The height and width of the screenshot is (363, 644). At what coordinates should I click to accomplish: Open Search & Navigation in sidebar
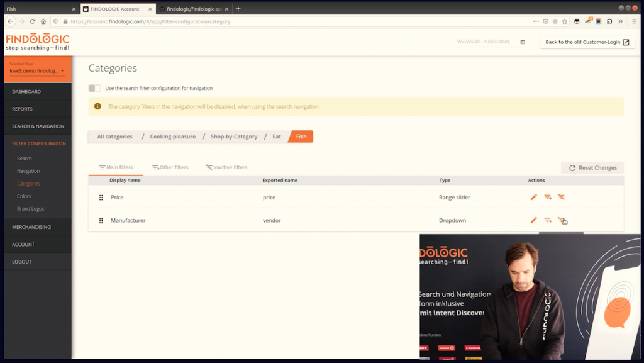click(x=38, y=126)
